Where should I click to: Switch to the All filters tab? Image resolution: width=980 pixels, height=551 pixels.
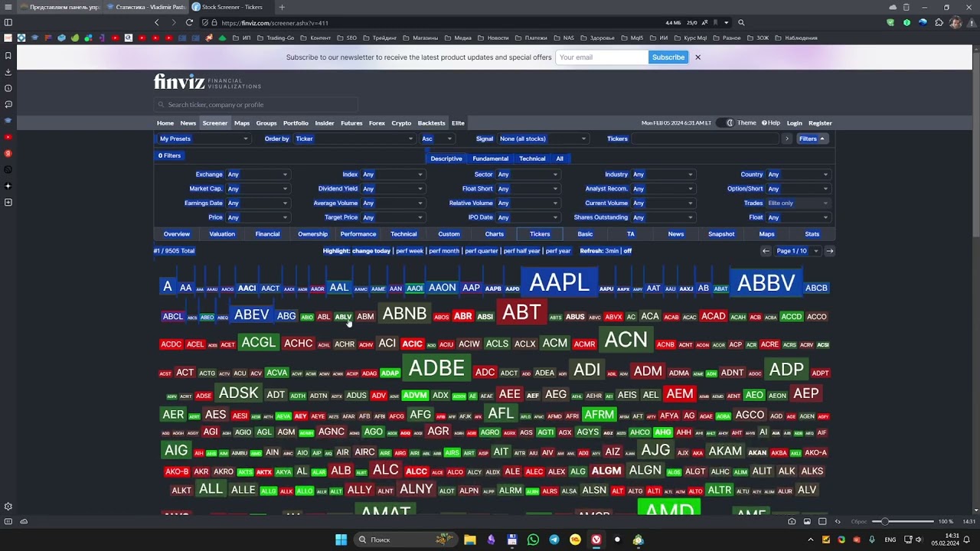tap(560, 158)
